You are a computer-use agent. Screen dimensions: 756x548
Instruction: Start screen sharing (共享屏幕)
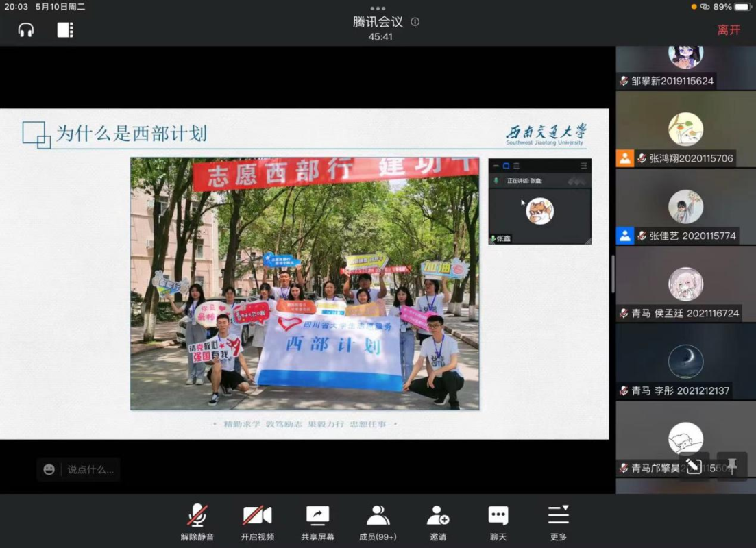[318, 523]
